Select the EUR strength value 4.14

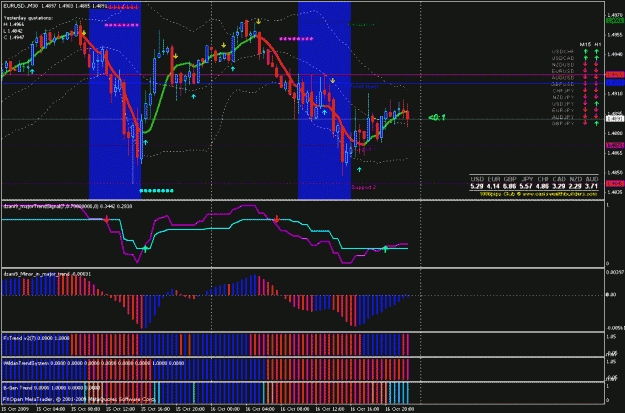493,186
